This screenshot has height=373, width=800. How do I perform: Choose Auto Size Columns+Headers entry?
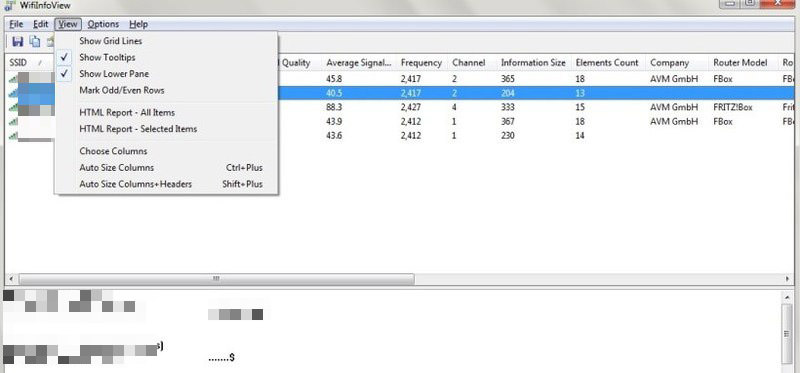pos(166,184)
